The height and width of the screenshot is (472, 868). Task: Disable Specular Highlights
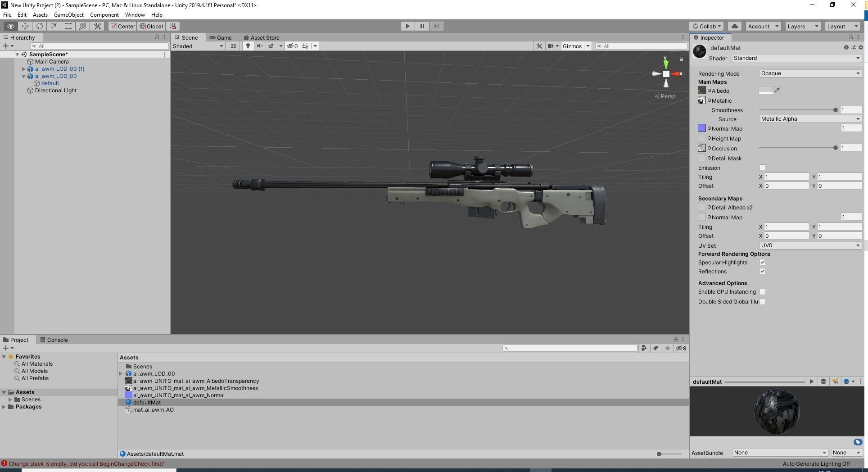[x=763, y=262]
